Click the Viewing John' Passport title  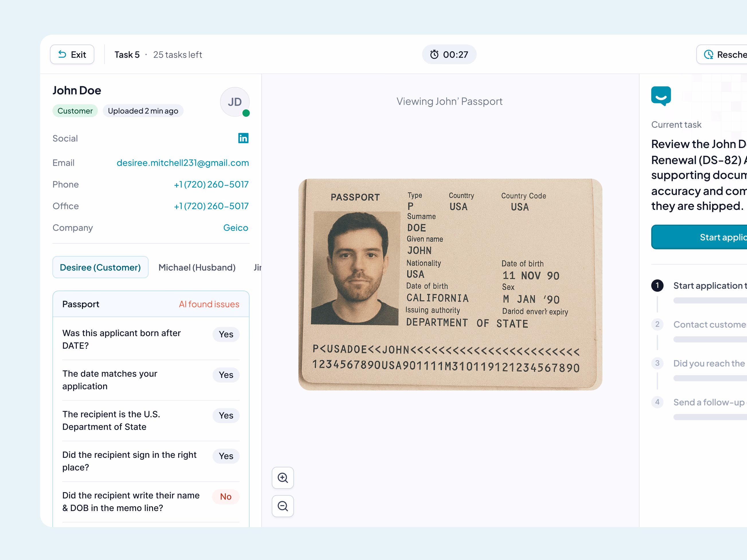[x=450, y=102]
